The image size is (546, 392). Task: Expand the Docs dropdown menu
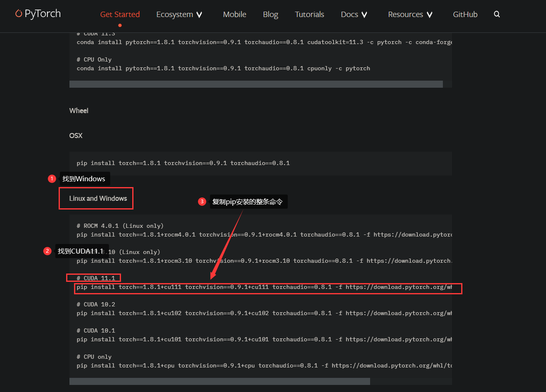354,14
